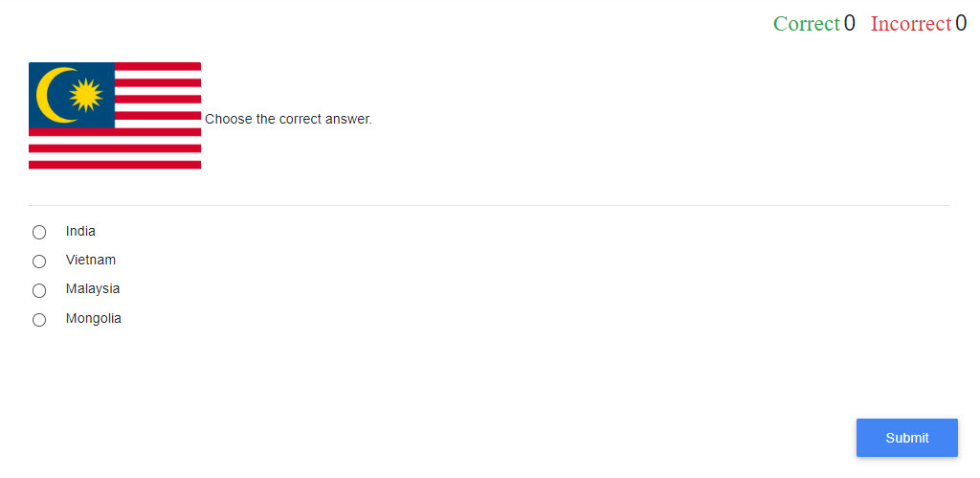Select the Mongolia radio button
The image size is (980, 478).
click(39, 319)
